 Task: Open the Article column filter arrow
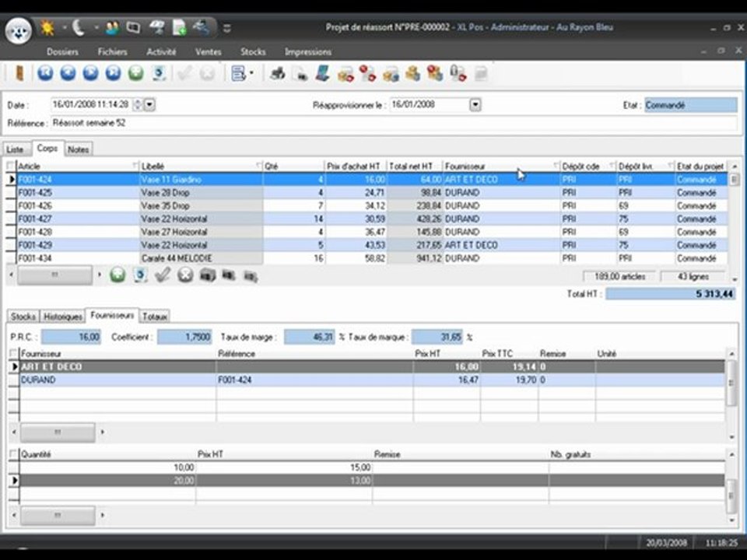coord(135,165)
